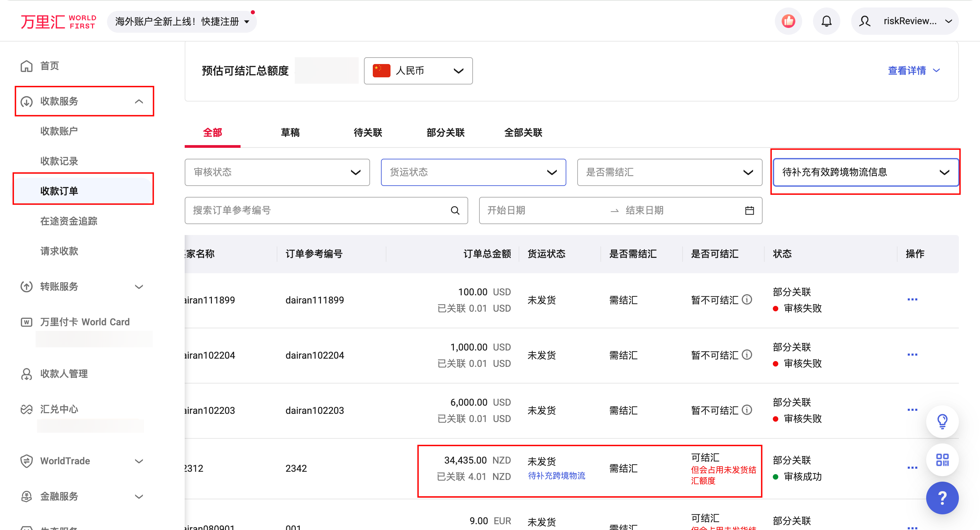Viewport: 980px width, 530px height.
Task: Click the calendar icon in date range
Action: tap(749, 210)
